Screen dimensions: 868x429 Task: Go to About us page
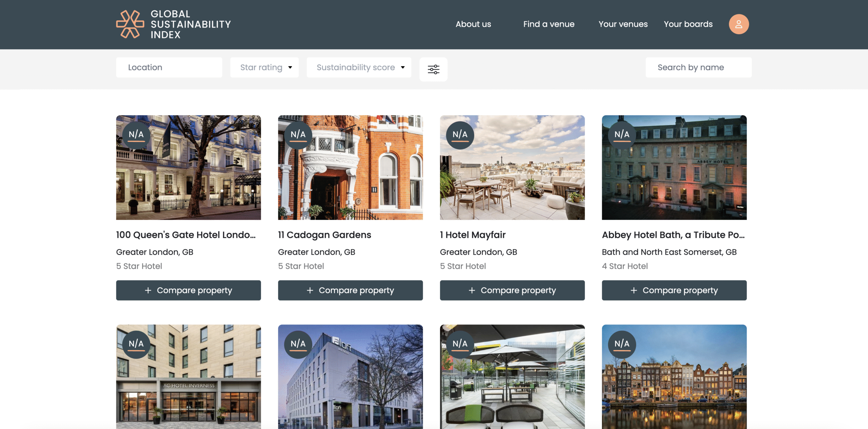(473, 24)
